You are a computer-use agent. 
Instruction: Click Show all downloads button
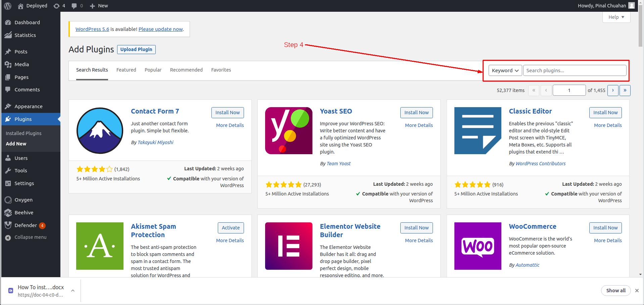pos(616,291)
